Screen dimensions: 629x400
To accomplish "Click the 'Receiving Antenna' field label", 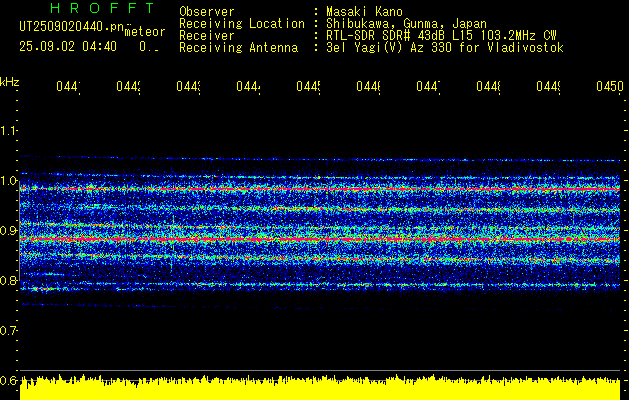I will pos(239,48).
